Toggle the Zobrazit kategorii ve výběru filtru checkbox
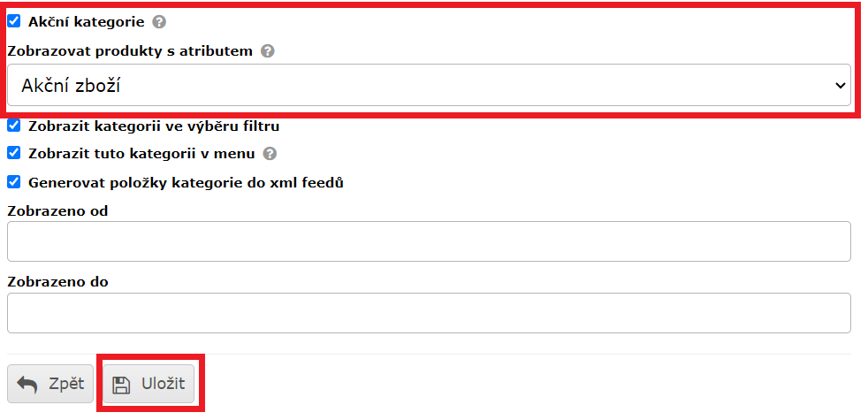Screen dimensions: 868x420 click(14, 126)
